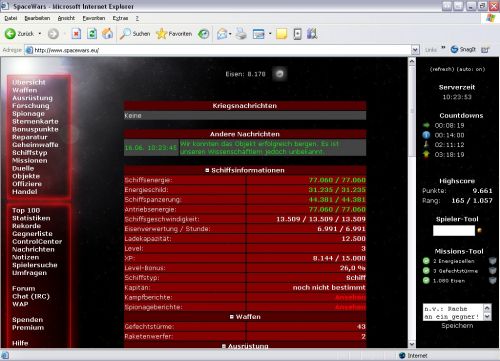Collapse the Waffen section
The height and width of the screenshot is (361, 500).
pyautogui.click(x=232, y=317)
